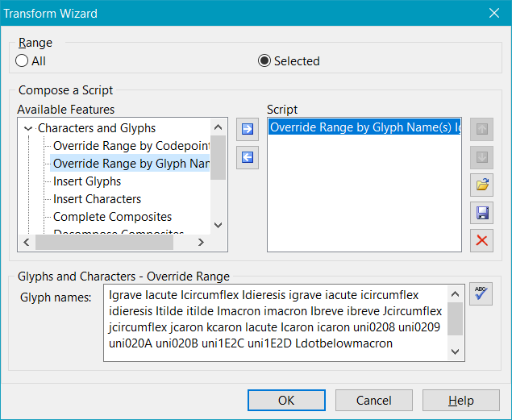This screenshot has width=512, height=420.
Task: Remove feature from script with left arrow
Action: click(248, 158)
